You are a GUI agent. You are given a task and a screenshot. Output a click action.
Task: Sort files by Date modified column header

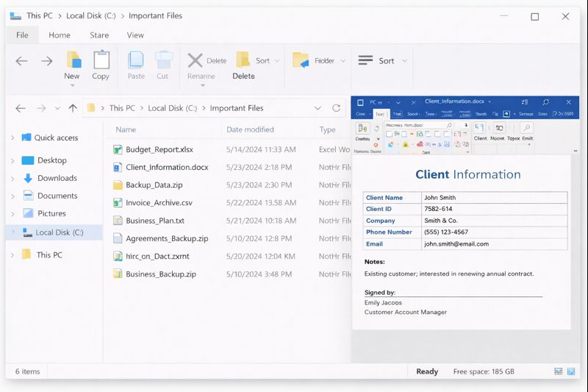click(x=250, y=129)
